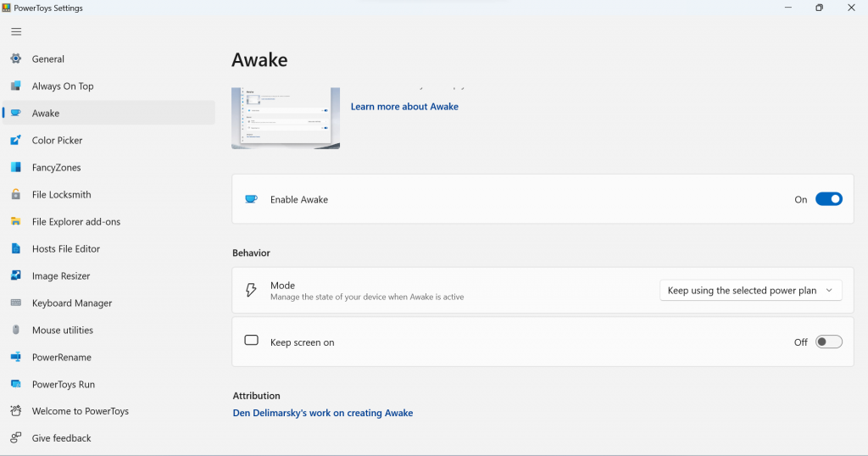
Task: Click the Mouse utilities mouse icon
Action: pos(16,330)
